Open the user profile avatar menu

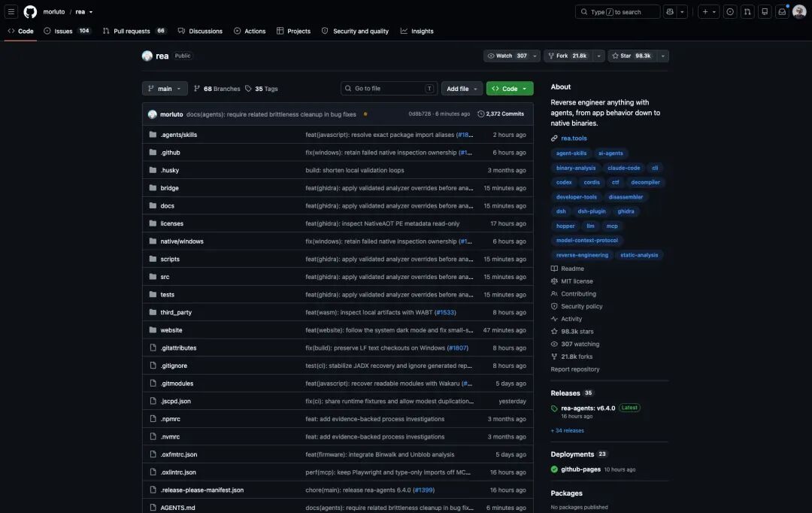799,11
